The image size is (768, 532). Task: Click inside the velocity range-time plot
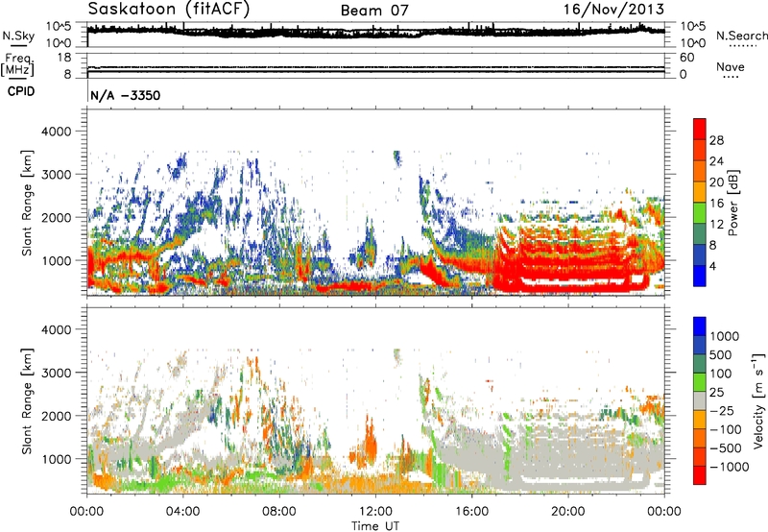click(x=375, y=400)
